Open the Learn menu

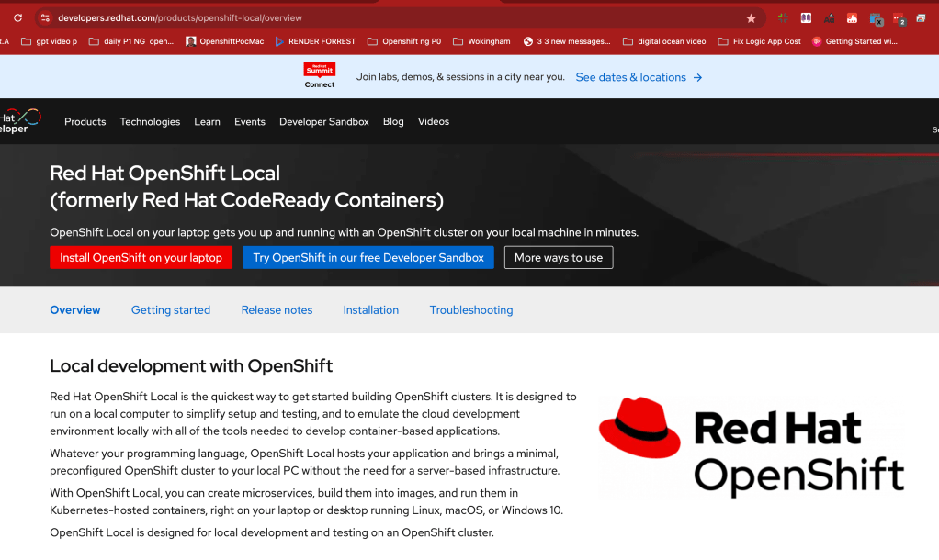pos(208,121)
